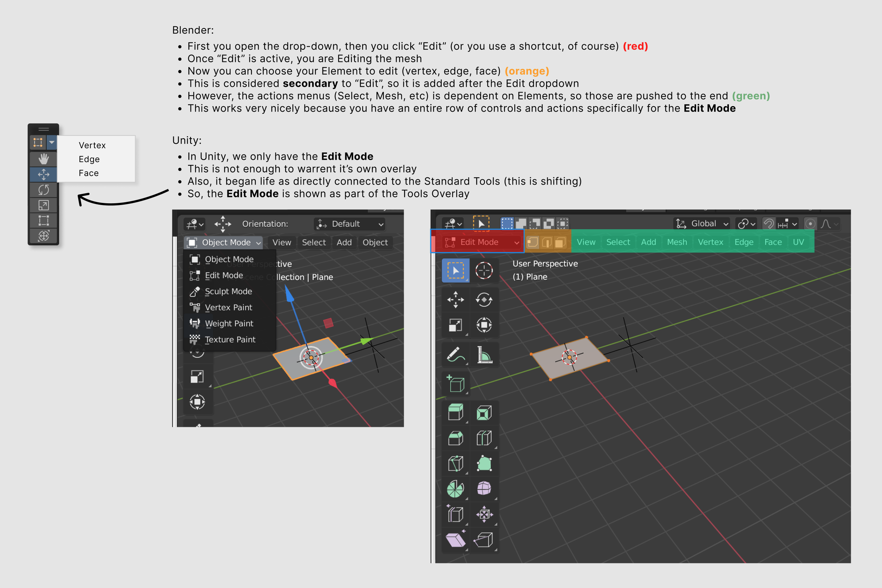Grab the Unity toolbar drag handle
Image resolution: width=882 pixels, height=588 pixels.
44,129
